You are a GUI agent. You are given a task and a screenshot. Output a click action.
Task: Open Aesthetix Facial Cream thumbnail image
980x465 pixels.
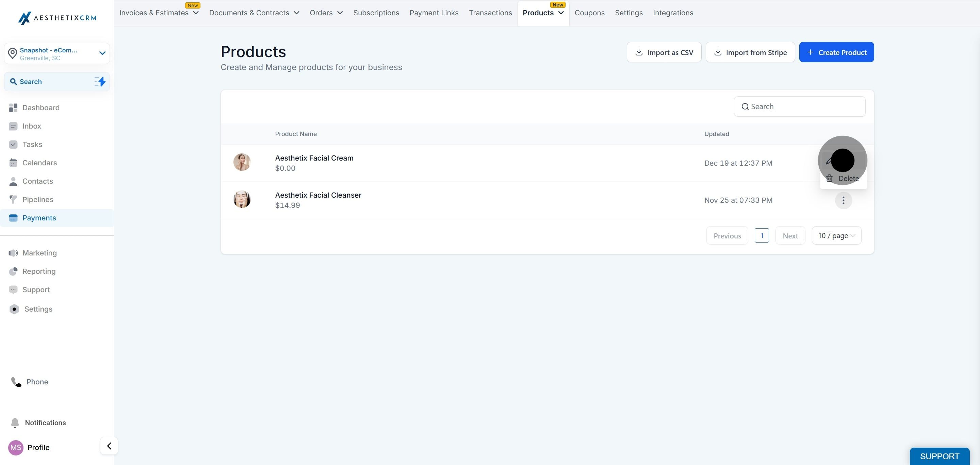[242, 162]
